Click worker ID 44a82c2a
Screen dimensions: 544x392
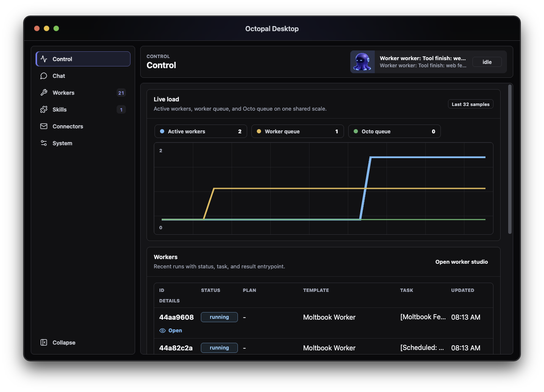[176, 348]
